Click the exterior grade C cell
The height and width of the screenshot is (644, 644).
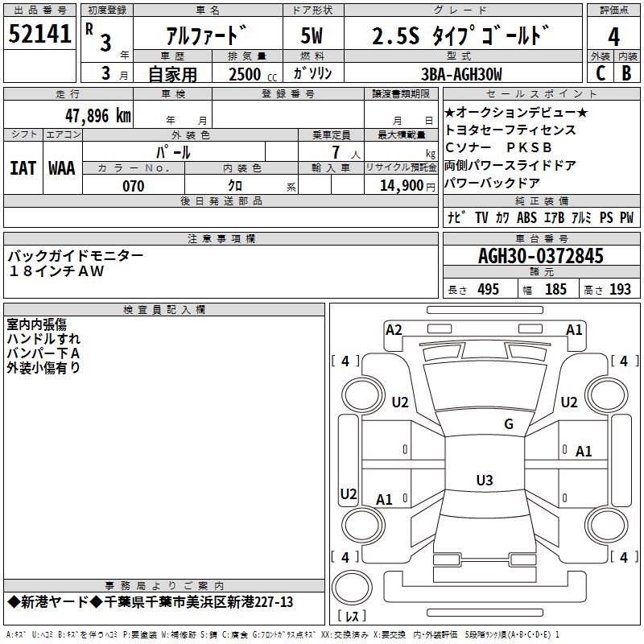600,72
